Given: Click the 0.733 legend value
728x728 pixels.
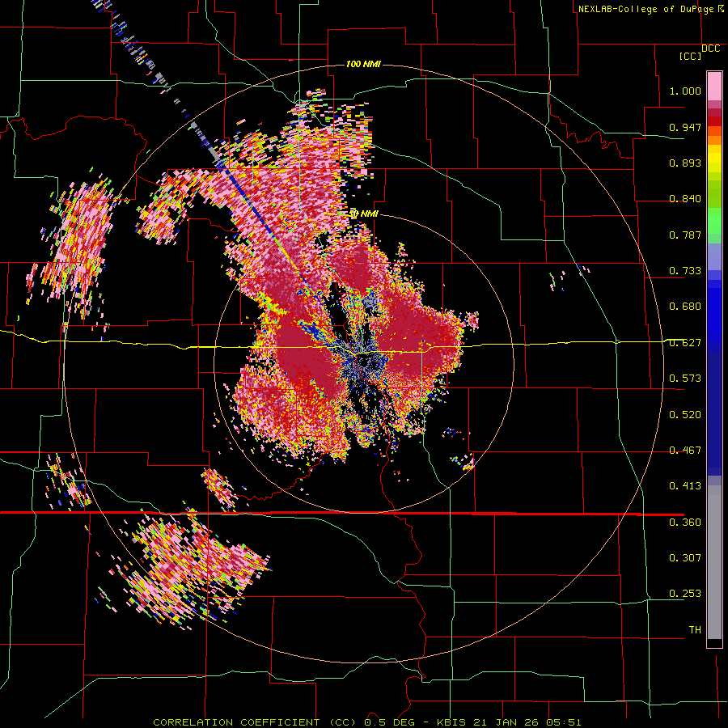Looking at the screenshot, I should 685,271.
